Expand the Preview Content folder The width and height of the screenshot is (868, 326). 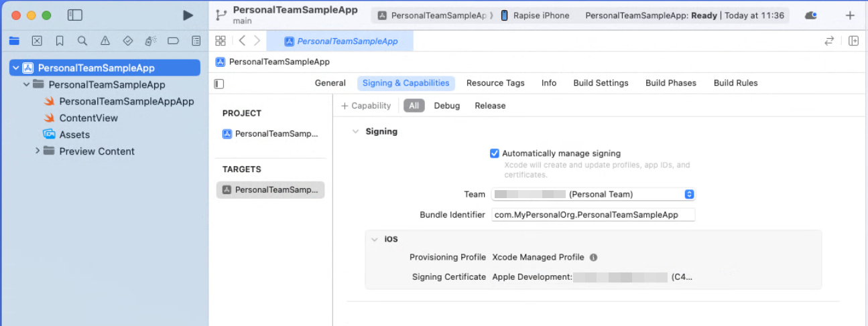[38, 151]
